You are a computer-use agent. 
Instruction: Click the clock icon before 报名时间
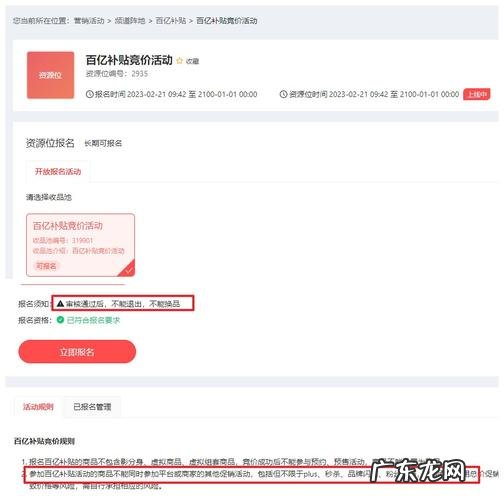pyautogui.click(x=89, y=94)
